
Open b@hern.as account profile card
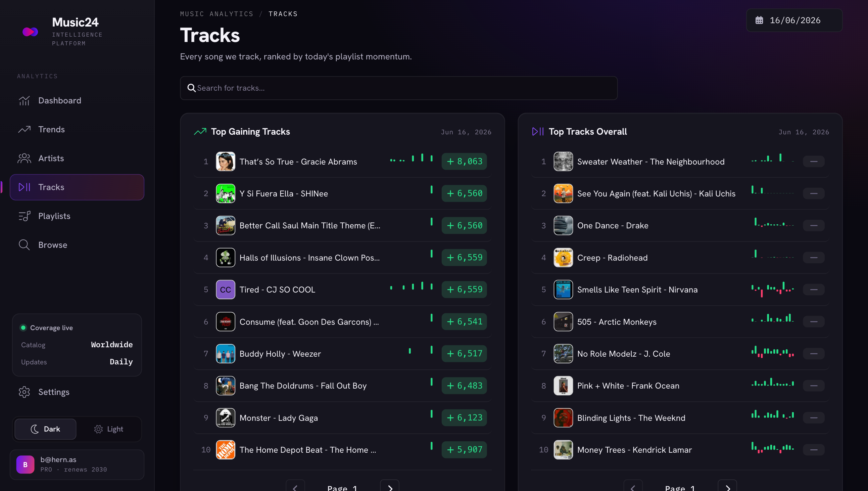[x=77, y=464]
